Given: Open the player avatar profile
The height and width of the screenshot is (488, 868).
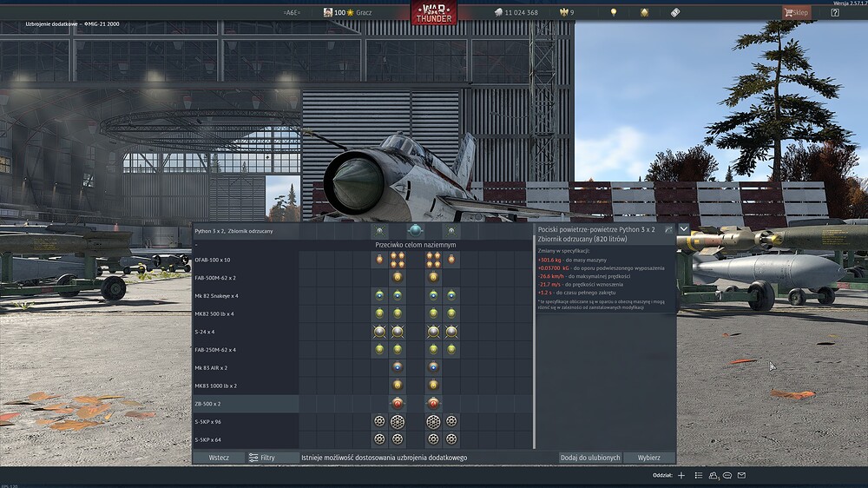Looking at the screenshot, I should pyautogui.click(x=328, y=12).
